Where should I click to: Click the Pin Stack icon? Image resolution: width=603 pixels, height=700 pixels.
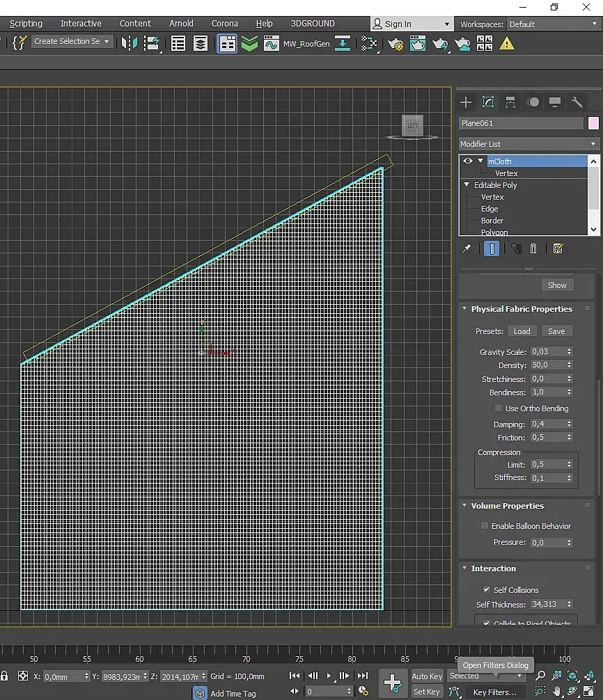click(x=467, y=248)
